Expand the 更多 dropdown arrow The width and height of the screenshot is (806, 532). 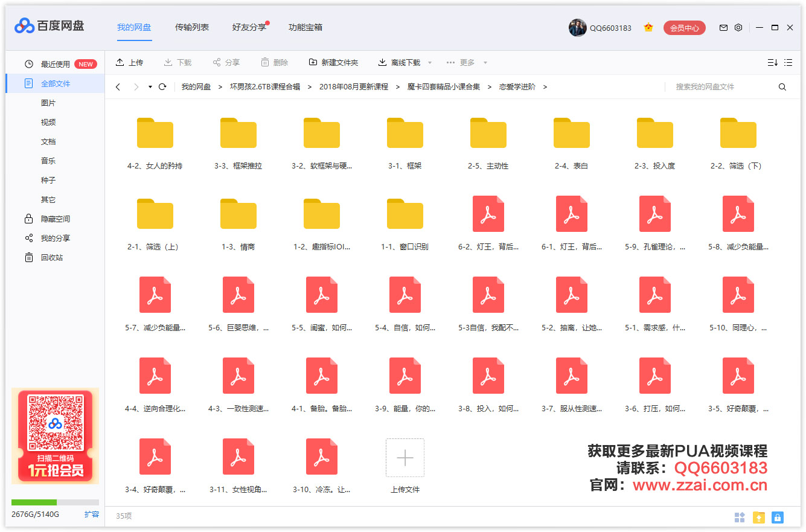[485, 63]
